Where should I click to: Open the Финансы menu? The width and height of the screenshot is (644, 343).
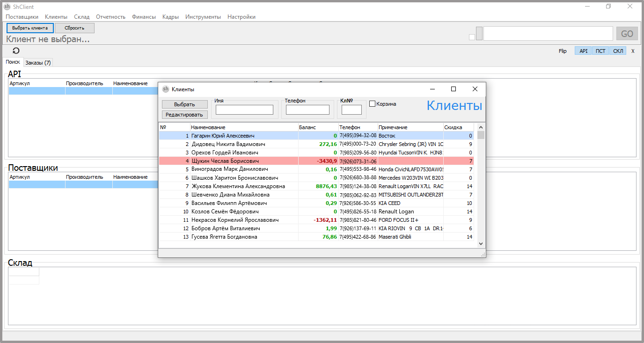click(144, 17)
